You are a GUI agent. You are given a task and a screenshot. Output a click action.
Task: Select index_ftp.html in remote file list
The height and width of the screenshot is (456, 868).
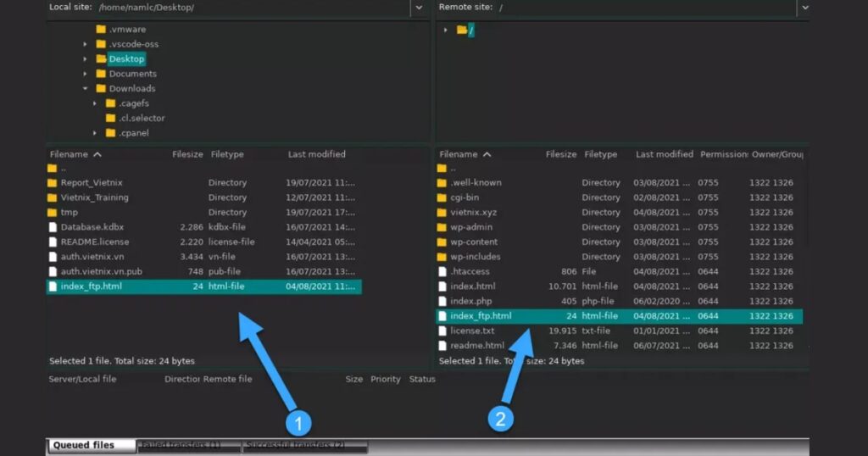(619, 316)
